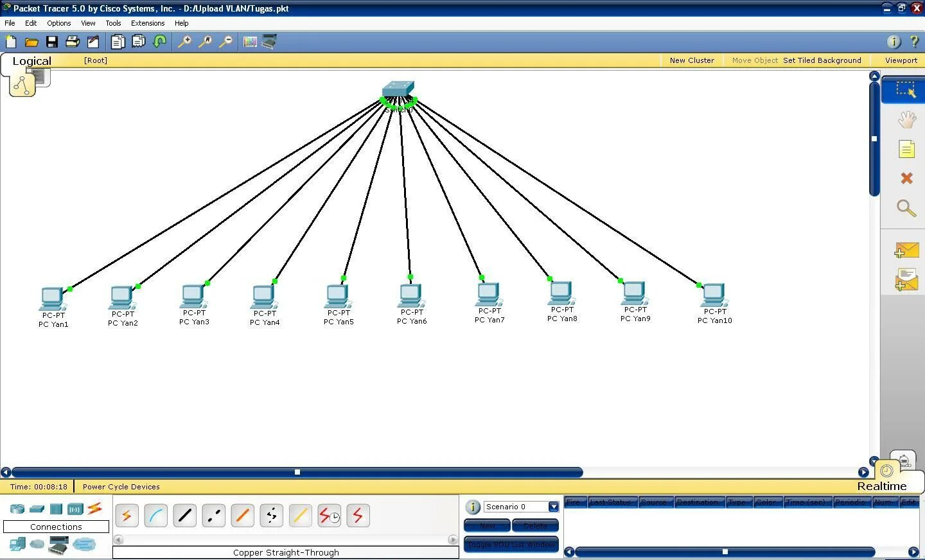Pick the Automatic connection type lightning icon
The image size is (925, 560).
point(127,516)
